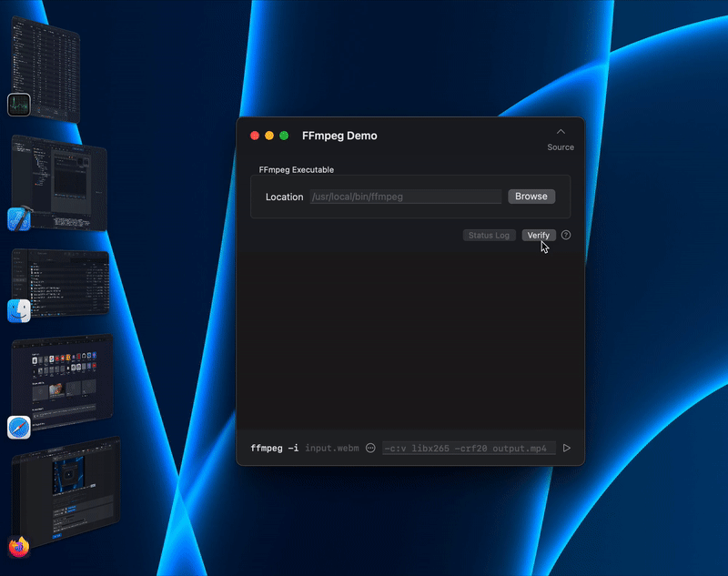Open the Status Log
Viewport: 728px width, 576px height.
[x=489, y=236]
